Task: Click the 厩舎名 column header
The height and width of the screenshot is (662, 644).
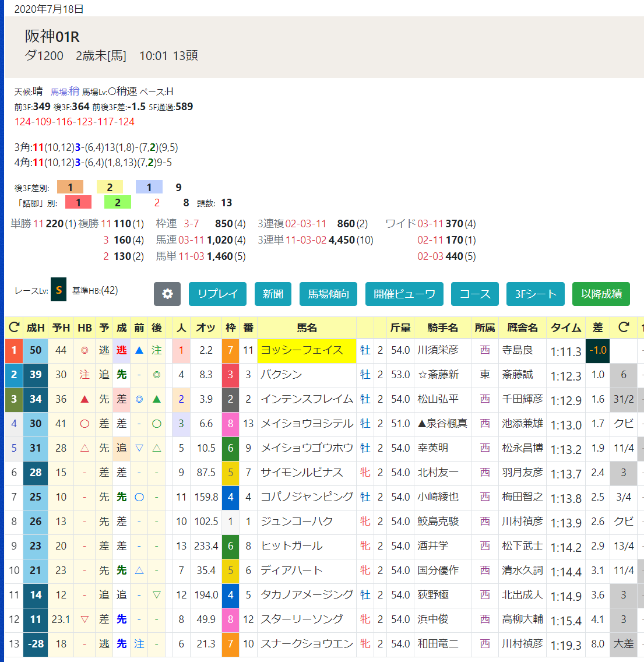Action: (522, 328)
